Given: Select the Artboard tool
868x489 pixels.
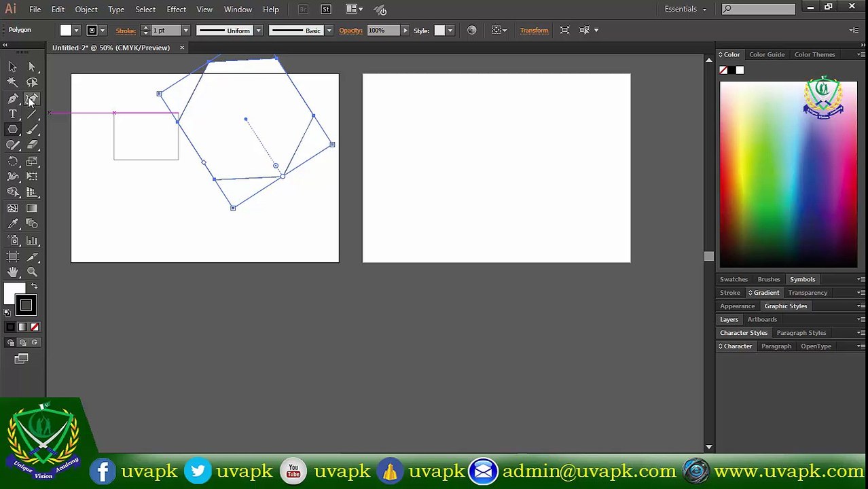Looking at the screenshot, I should [x=13, y=257].
